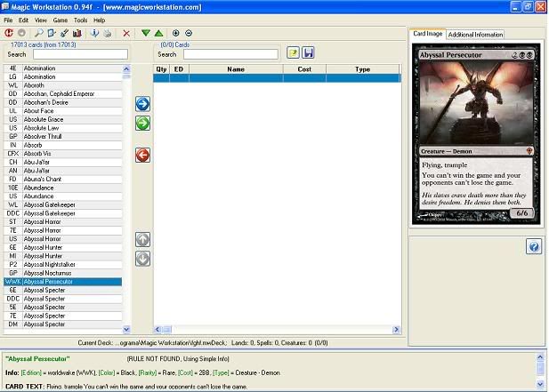Click the yellow note icon beside deck search
Image resolution: width=549 pixels, height=392 pixels.
293,52
